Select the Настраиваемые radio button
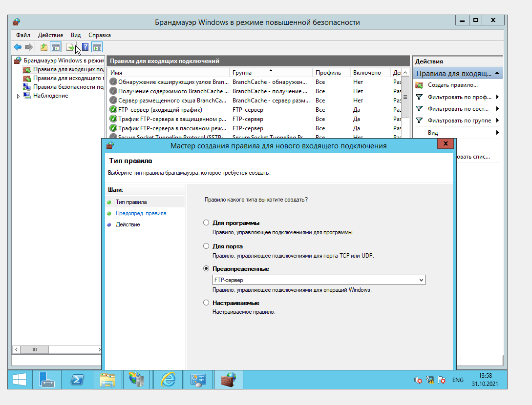The width and height of the screenshot is (532, 405). point(206,303)
